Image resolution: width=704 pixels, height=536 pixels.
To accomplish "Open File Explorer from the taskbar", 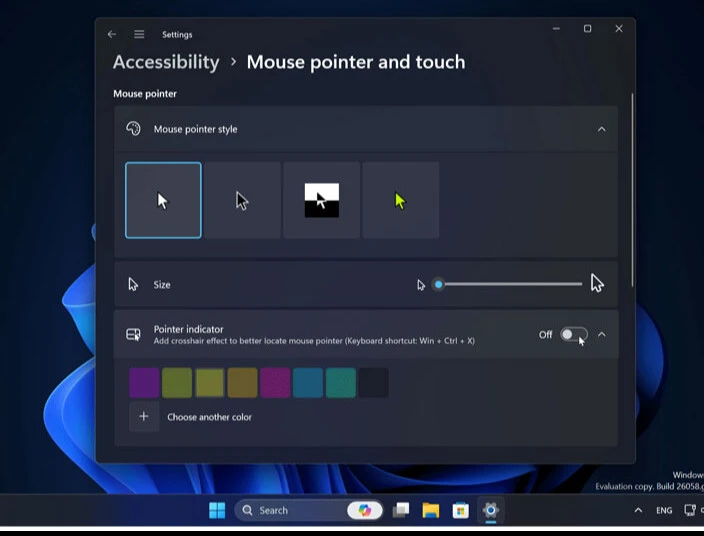I will pyautogui.click(x=431, y=510).
